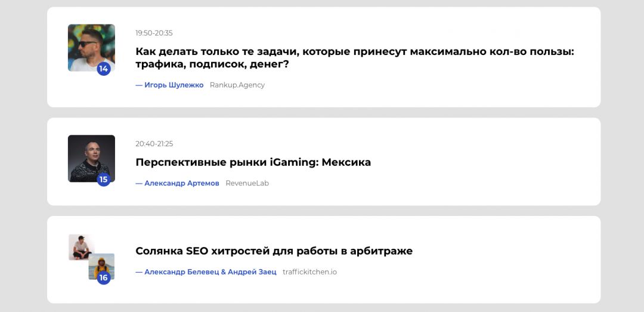Click the 19:50-20:35 time slot
This screenshot has width=644, height=312.
point(154,33)
